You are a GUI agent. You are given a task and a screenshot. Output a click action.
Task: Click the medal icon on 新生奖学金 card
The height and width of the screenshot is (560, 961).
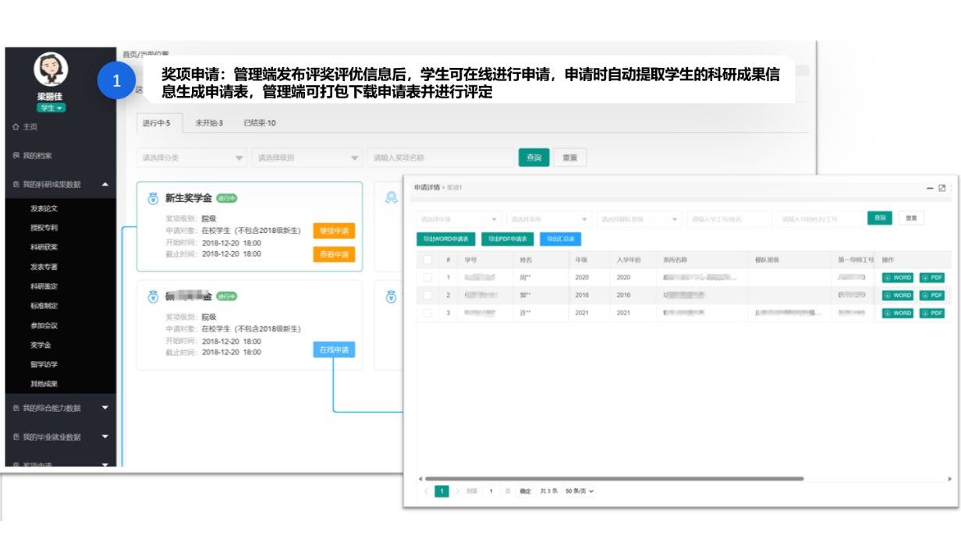(x=154, y=199)
